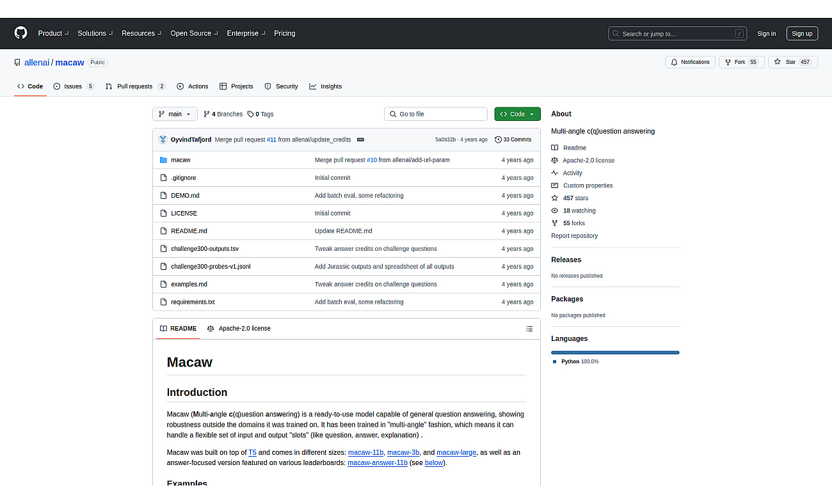The image size is (832, 504).
Task: Click the notifications bell icon
Action: (x=673, y=62)
